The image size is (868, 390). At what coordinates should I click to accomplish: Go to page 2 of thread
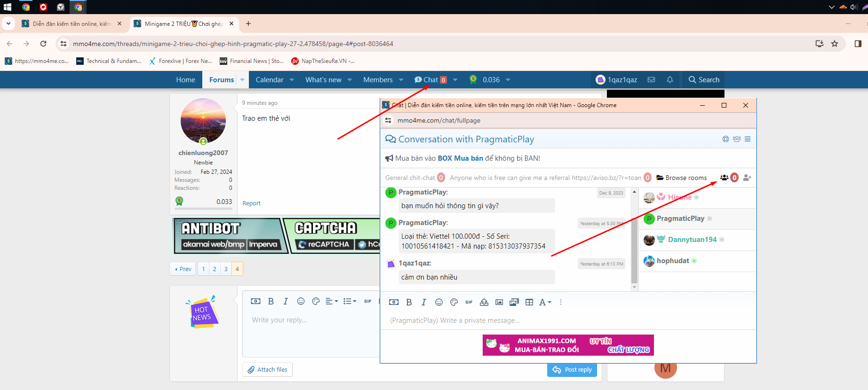point(215,269)
